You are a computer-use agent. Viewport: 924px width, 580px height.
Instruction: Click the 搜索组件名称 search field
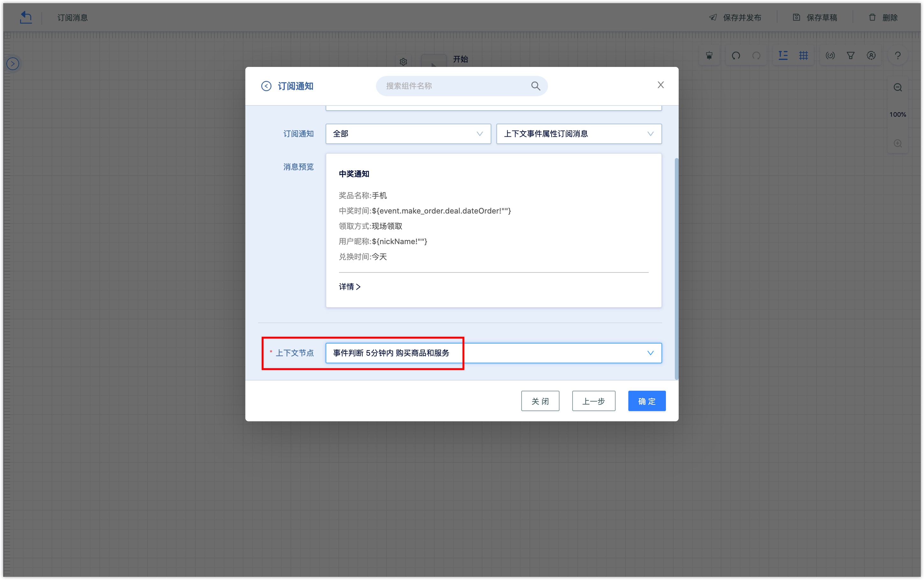click(x=462, y=86)
